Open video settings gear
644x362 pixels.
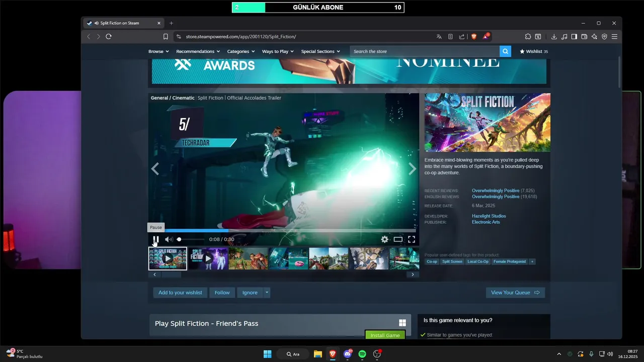click(x=384, y=239)
